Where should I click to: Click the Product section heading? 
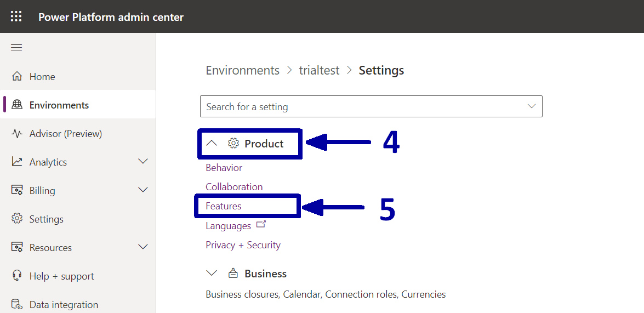(264, 144)
